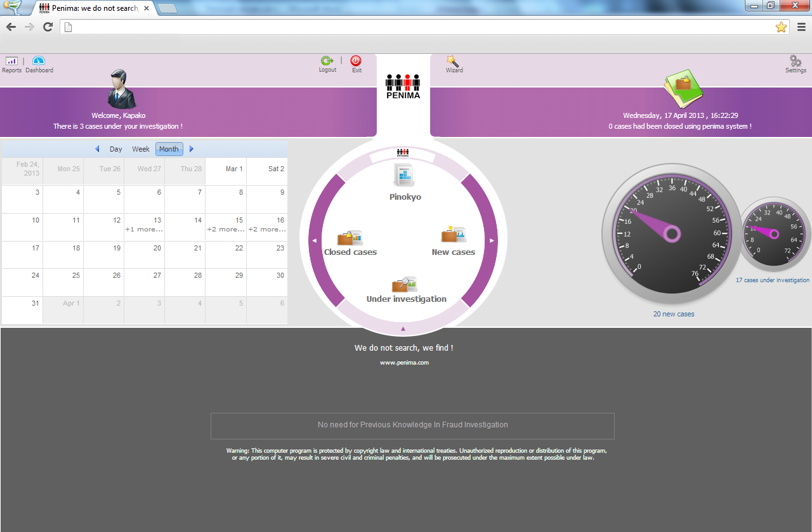Click small Penima logo atop circular menu

(x=403, y=153)
